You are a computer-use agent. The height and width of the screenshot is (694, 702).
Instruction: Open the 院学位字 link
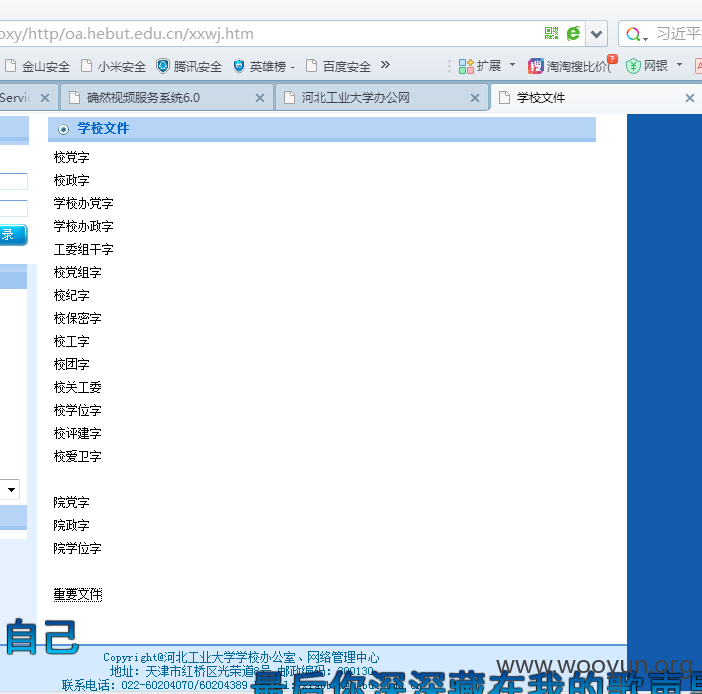point(77,548)
